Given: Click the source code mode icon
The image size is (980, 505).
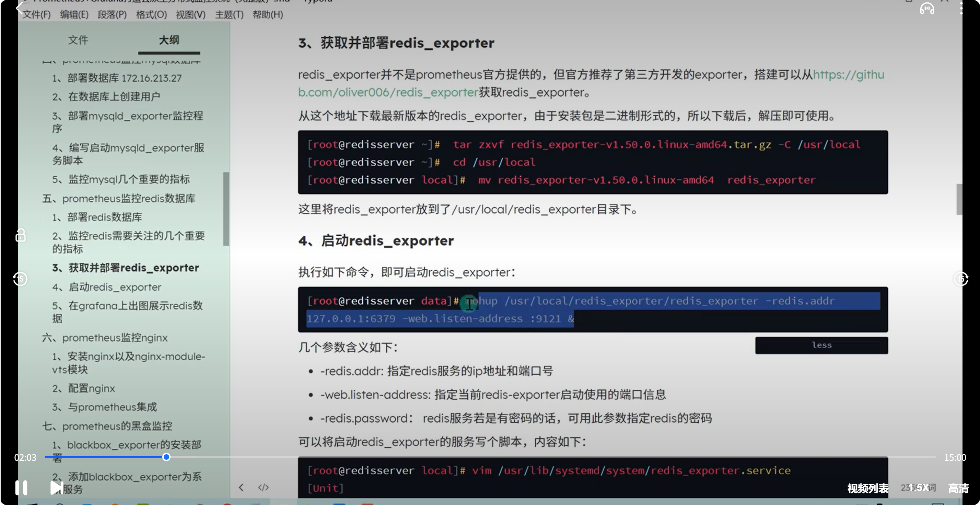Looking at the screenshot, I should pyautogui.click(x=263, y=488).
